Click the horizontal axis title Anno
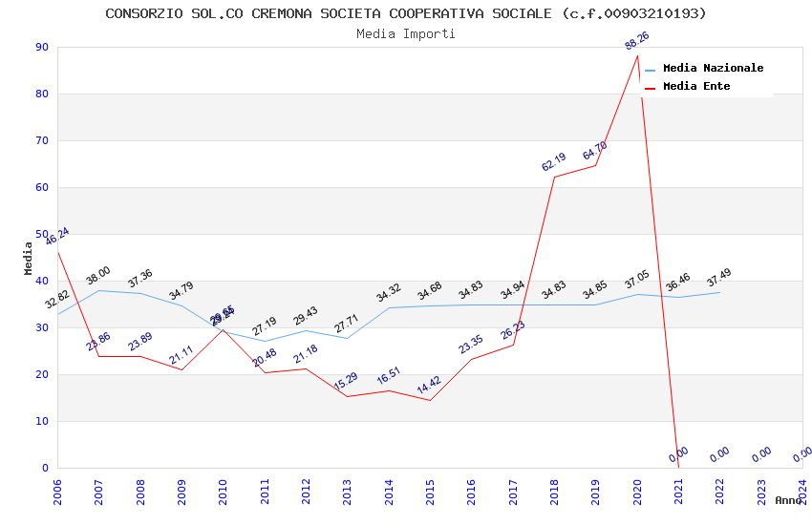This screenshot has width=812, height=525. coord(788,500)
